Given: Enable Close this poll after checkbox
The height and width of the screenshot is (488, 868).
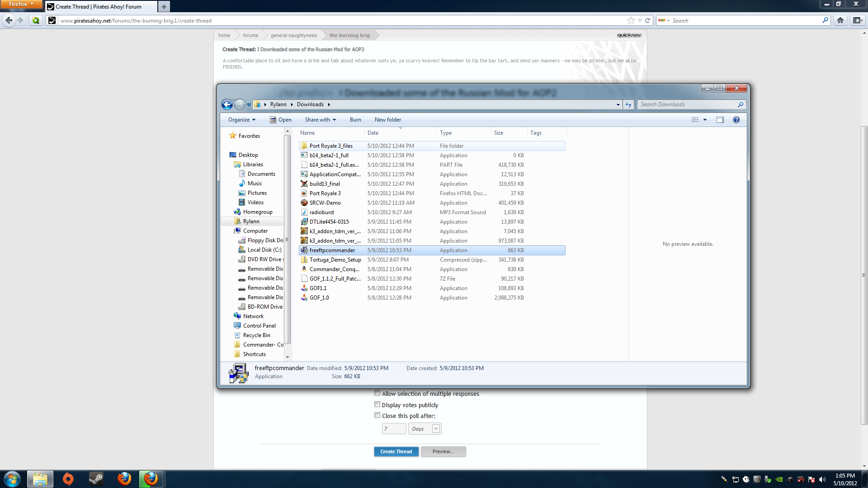Looking at the screenshot, I should (x=377, y=415).
